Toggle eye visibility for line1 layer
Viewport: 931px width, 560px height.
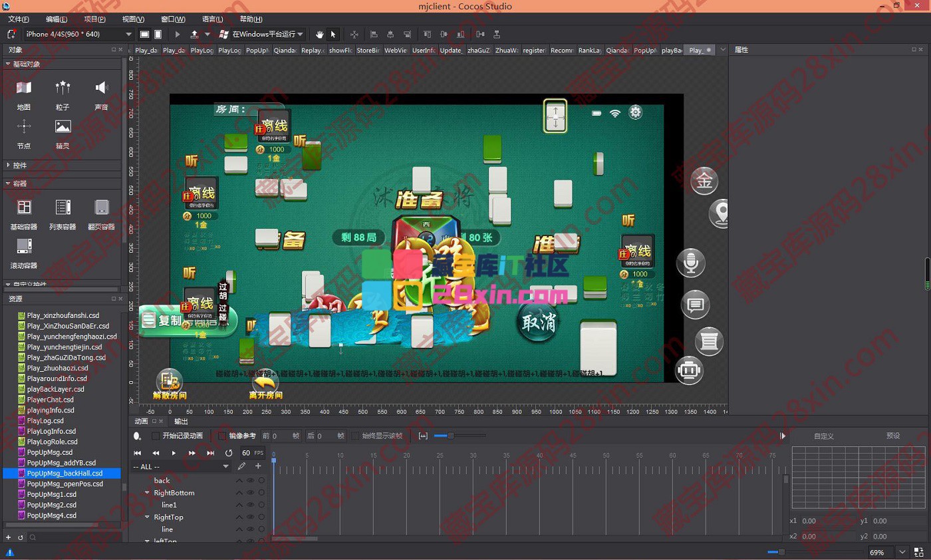click(251, 505)
